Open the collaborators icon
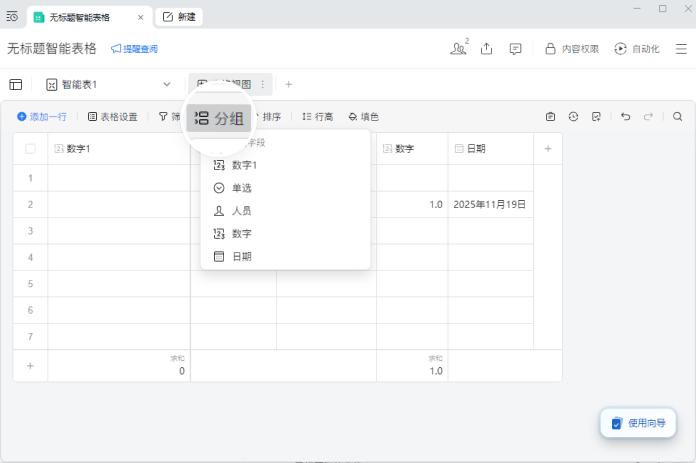696x463 pixels. (459, 48)
